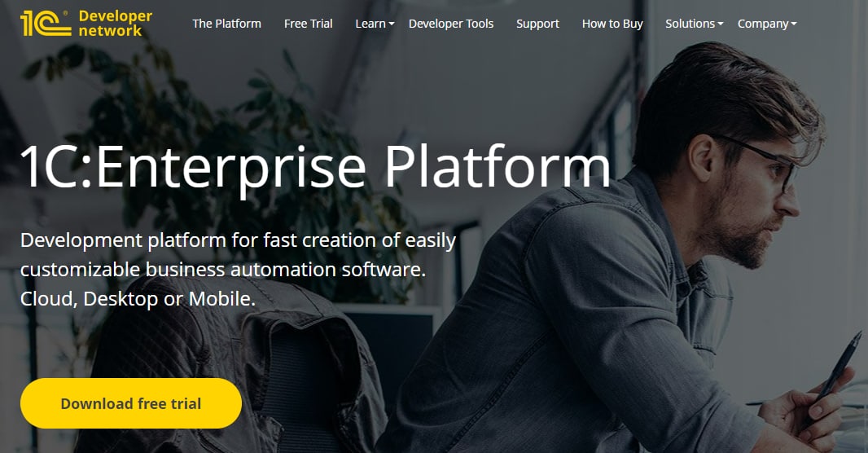The image size is (868, 453).
Task: Expand the Company dropdown caret
Action: (x=794, y=24)
